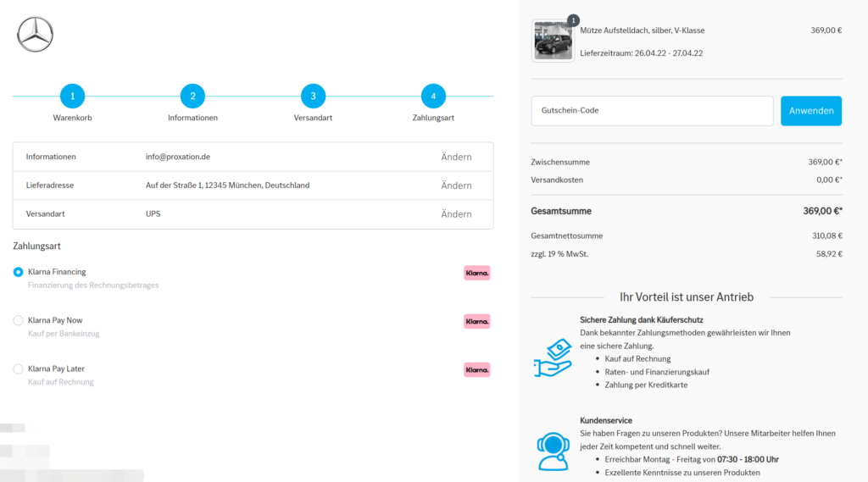
Task: Click the Mercedes-Benz star logo
Action: [x=35, y=35]
